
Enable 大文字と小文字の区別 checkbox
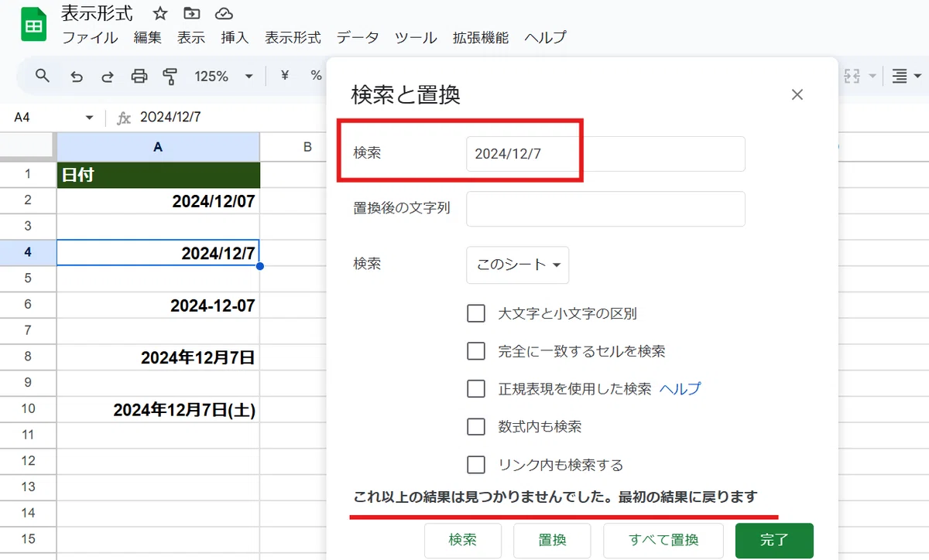coord(476,313)
